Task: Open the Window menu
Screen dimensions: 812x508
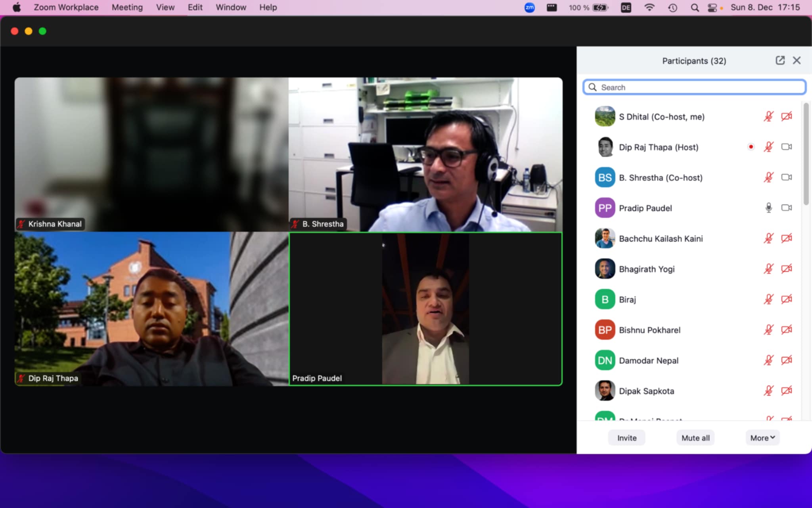Action: pos(231,7)
